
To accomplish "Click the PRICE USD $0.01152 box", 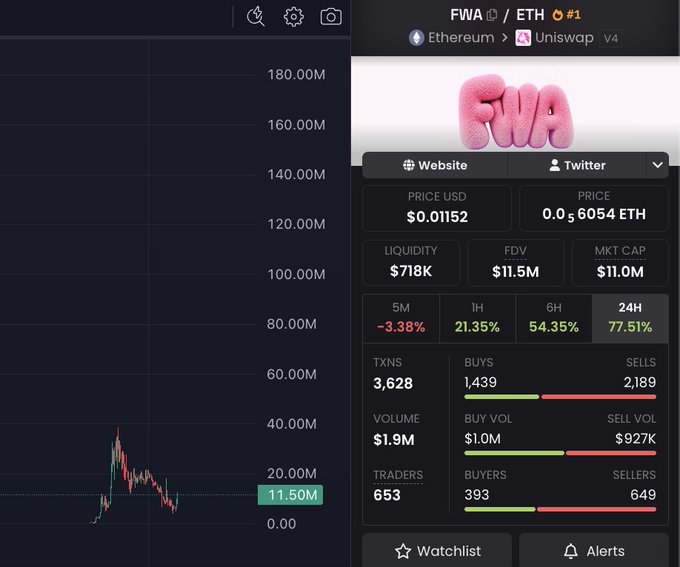I will click(x=437, y=208).
